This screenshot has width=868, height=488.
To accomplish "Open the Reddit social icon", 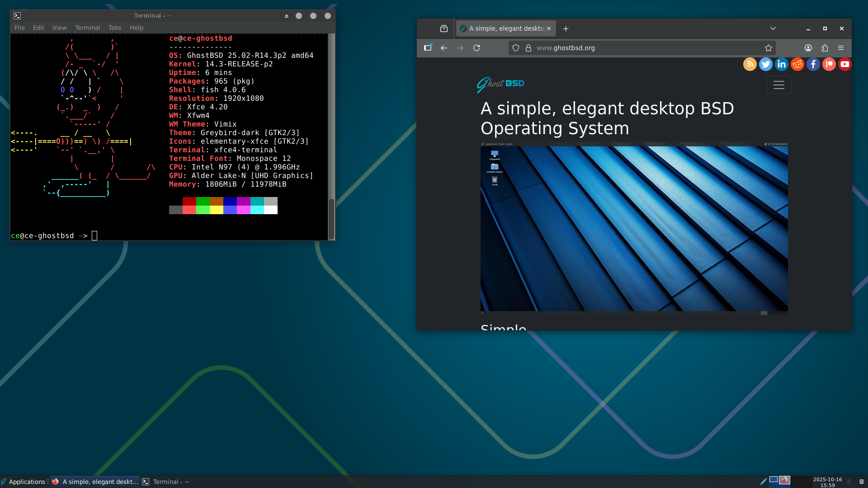I will click(x=797, y=64).
